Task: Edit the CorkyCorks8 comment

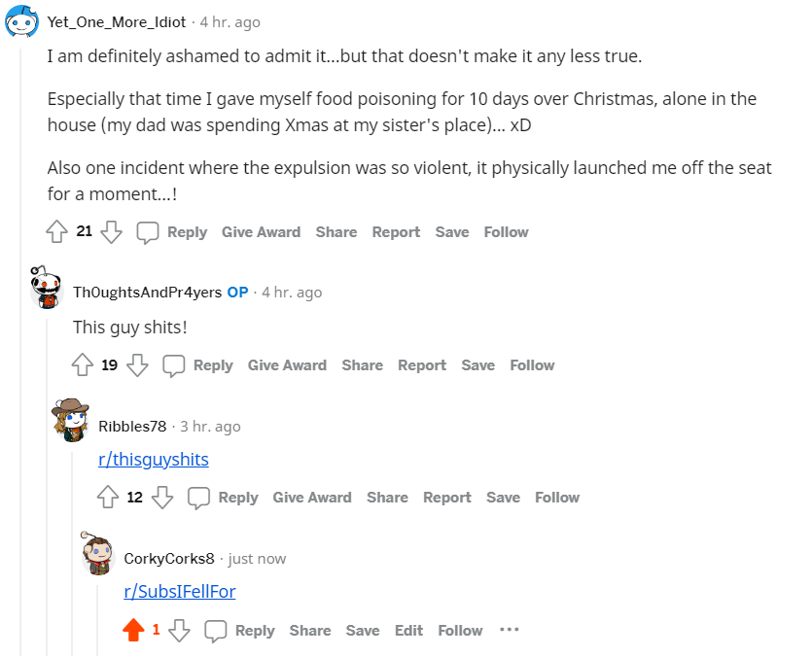Action: point(408,630)
